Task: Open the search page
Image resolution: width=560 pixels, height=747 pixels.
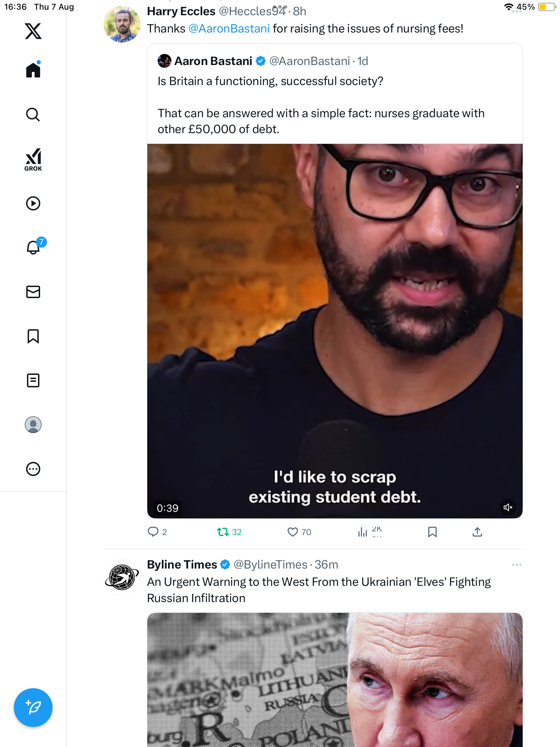Action: coord(33,114)
